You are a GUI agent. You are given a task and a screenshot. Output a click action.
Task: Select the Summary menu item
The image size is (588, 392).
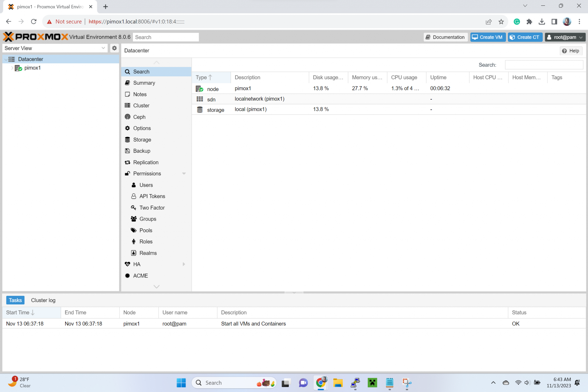pos(144,83)
